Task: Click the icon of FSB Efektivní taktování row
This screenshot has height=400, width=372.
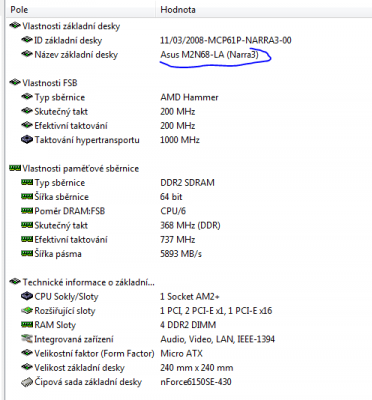Action: pos(27,125)
